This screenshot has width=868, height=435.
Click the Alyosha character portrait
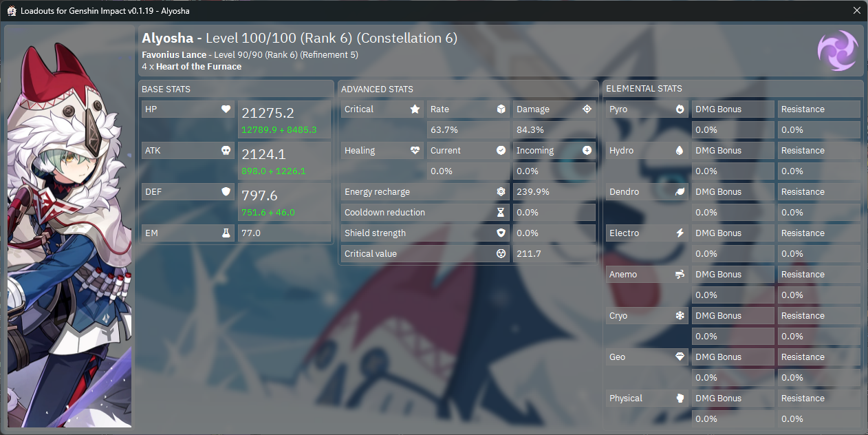69,227
